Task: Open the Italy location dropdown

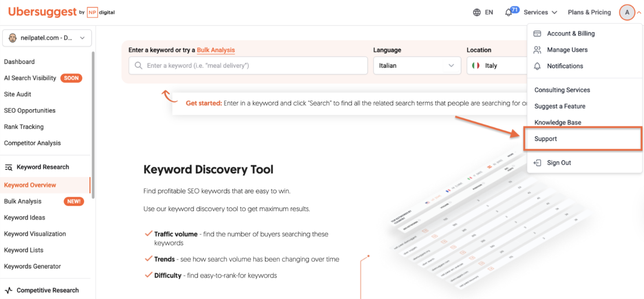Action: point(497,65)
